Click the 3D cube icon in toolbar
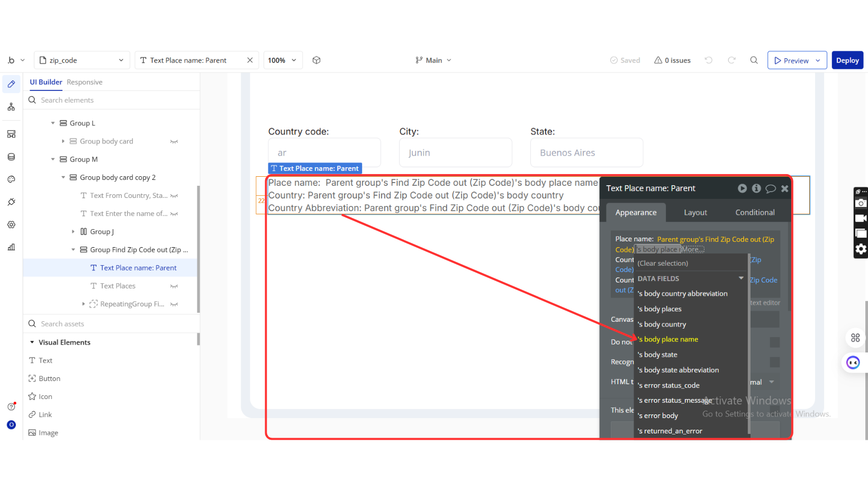Viewport: 868px width, 489px height. pos(317,60)
